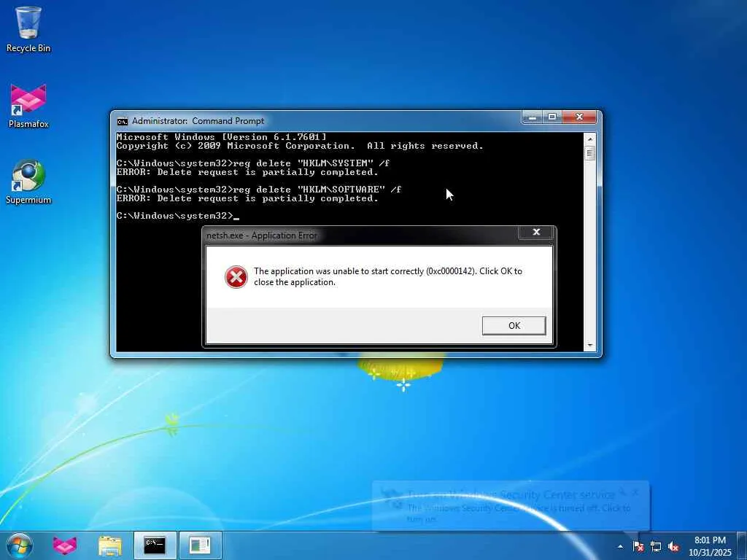Click the Show desktop strip at the taskbar end

742,545
